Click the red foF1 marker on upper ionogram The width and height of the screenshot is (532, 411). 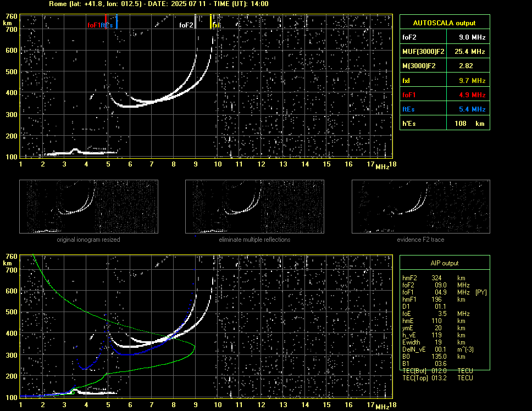106,21
